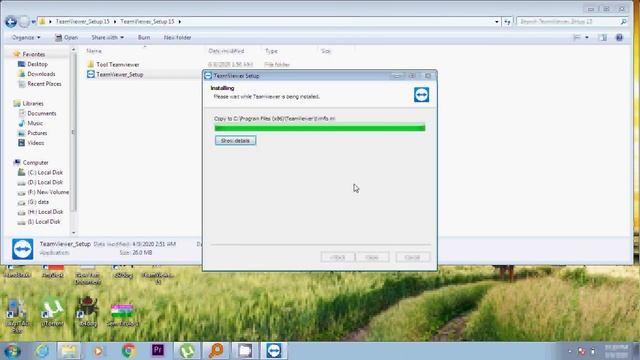Open the address bar history dropdown arrow
The width and height of the screenshot is (640, 360).
(x=497, y=22)
